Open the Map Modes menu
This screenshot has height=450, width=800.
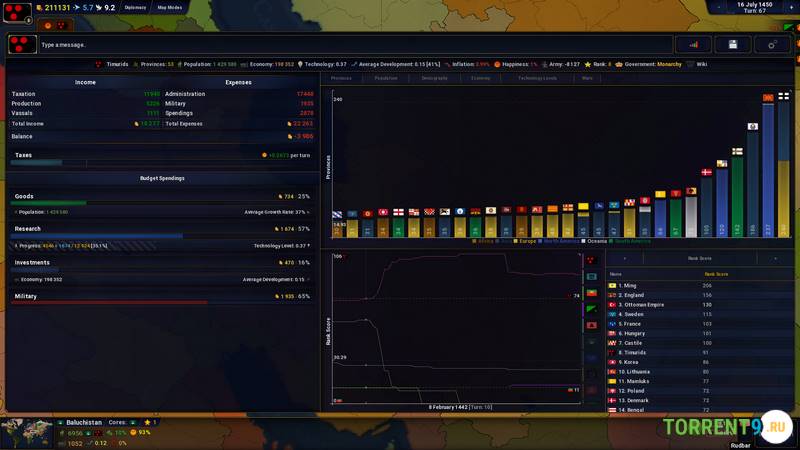tap(168, 8)
